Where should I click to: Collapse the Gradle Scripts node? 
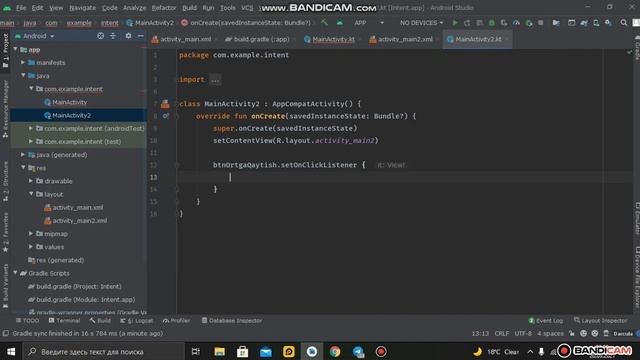coord(16,273)
